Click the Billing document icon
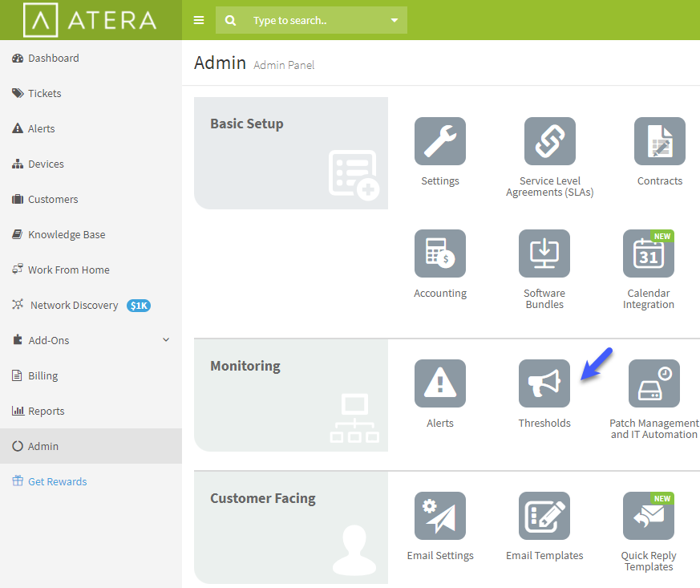The width and height of the screenshot is (700, 588). pyautogui.click(x=17, y=375)
